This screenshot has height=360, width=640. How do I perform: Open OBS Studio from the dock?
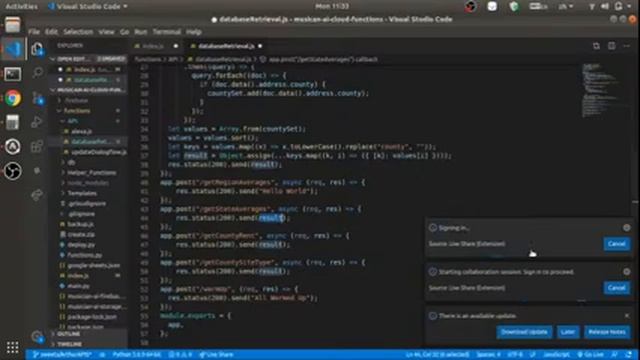(x=12, y=171)
